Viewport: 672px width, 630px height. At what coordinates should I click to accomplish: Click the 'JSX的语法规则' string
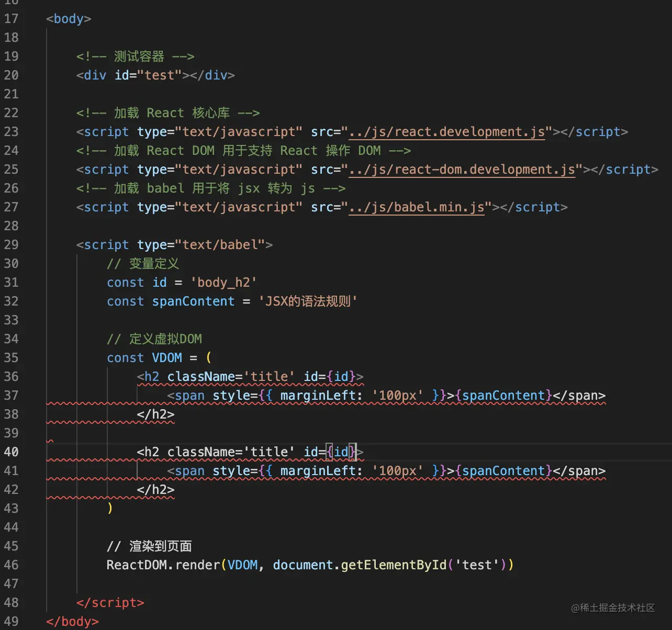(x=308, y=301)
